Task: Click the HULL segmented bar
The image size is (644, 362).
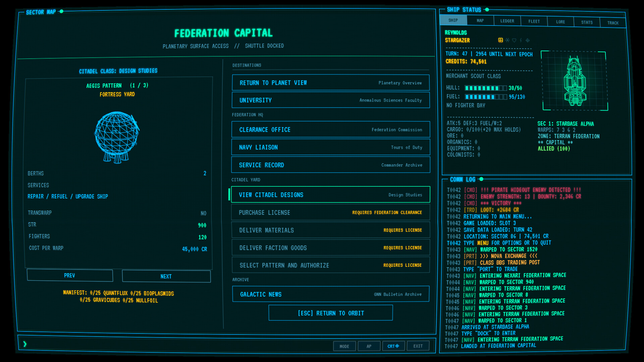Action: 486,88
